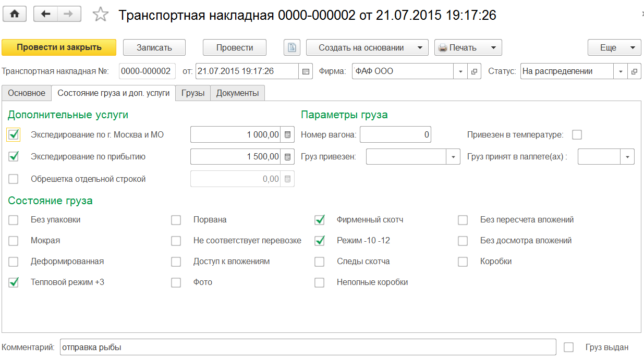
Task: Switch to the Грузы tab
Action: pyautogui.click(x=193, y=93)
